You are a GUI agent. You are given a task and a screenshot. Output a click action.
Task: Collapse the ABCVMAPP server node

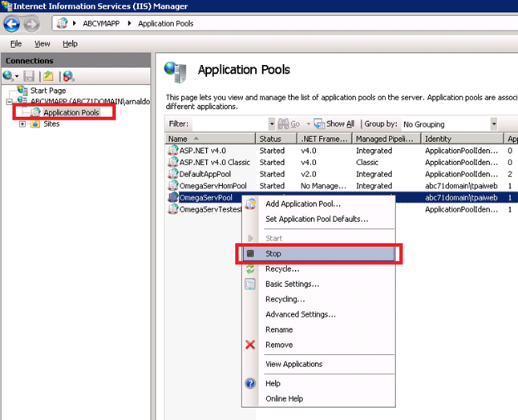[10, 102]
